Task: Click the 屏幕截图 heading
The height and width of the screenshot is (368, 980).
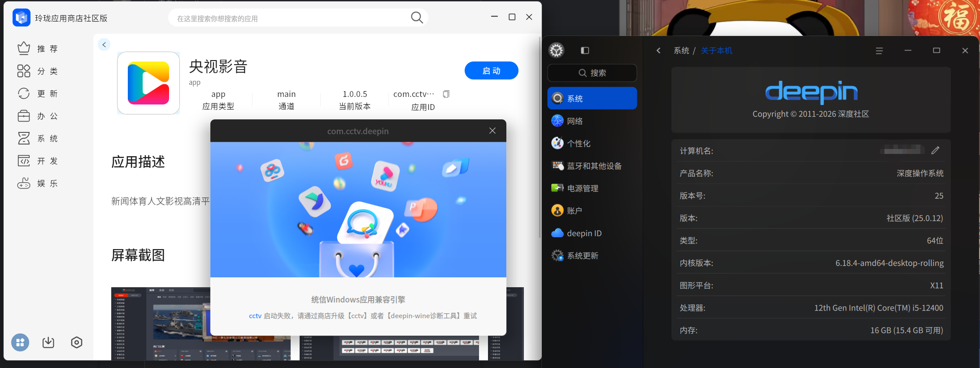Action: [x=138, y=255]
